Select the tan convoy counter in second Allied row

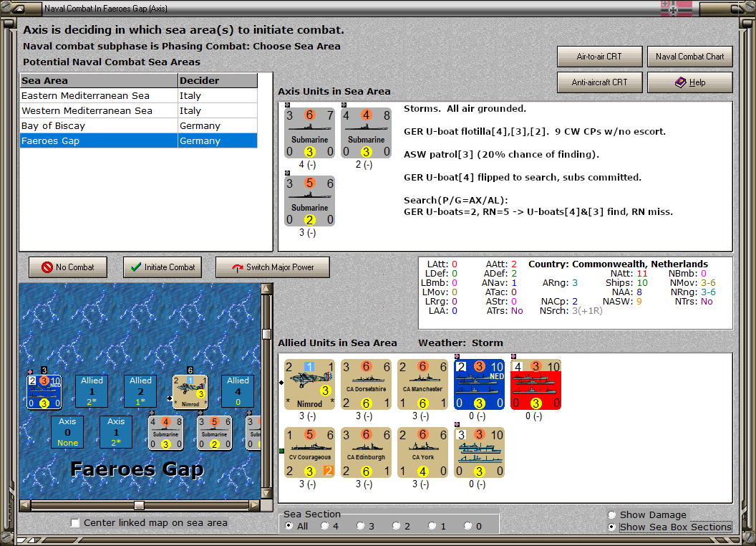point(479,452)
